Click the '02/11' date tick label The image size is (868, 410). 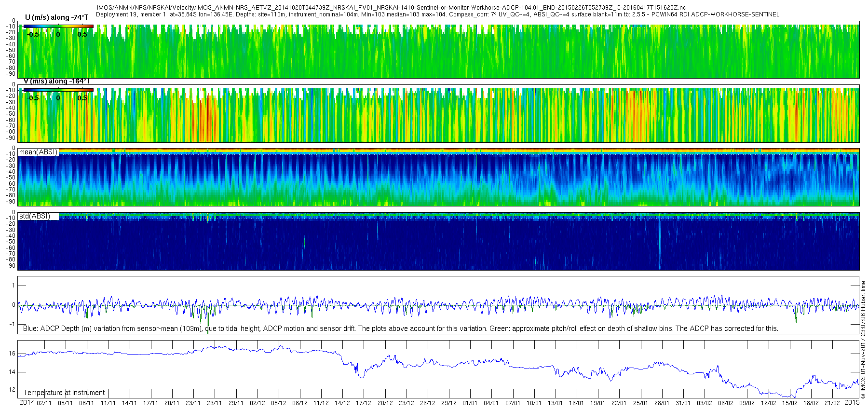pyautogui.click(x=44, y=403)
